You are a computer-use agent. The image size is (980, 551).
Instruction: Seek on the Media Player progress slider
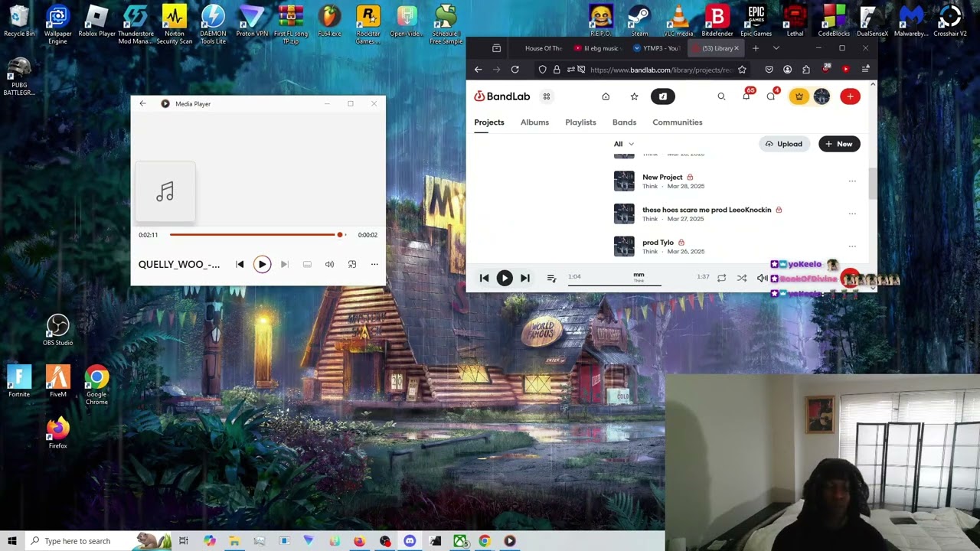pyautogui.click(x=257, y=235)
